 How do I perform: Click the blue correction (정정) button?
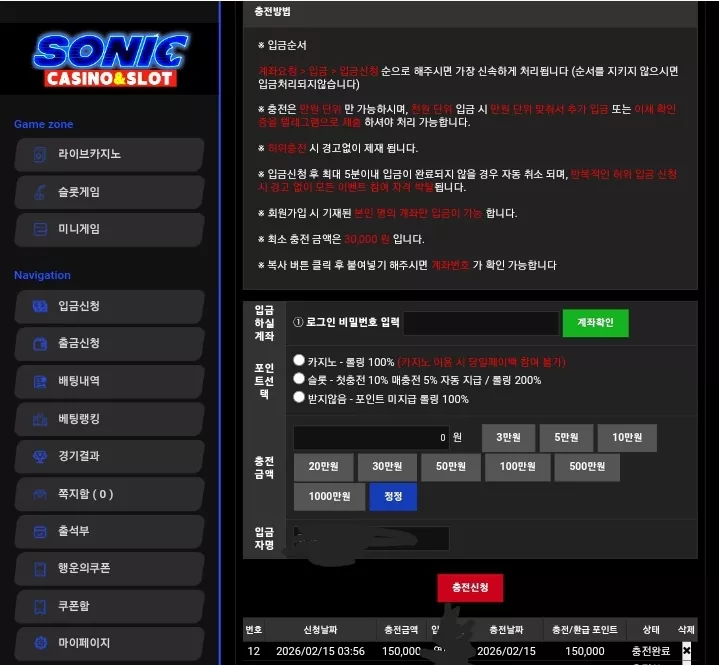click(x=393, y=496)
